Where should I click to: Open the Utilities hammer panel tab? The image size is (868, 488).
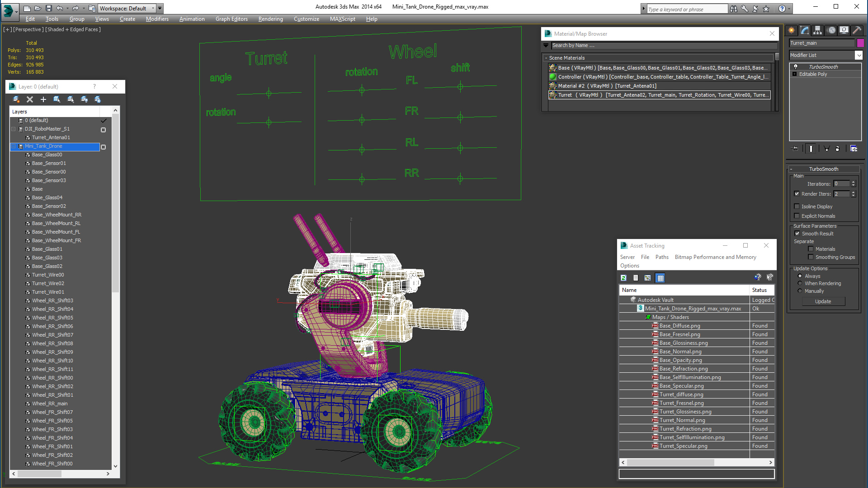[x=856, y=30]
